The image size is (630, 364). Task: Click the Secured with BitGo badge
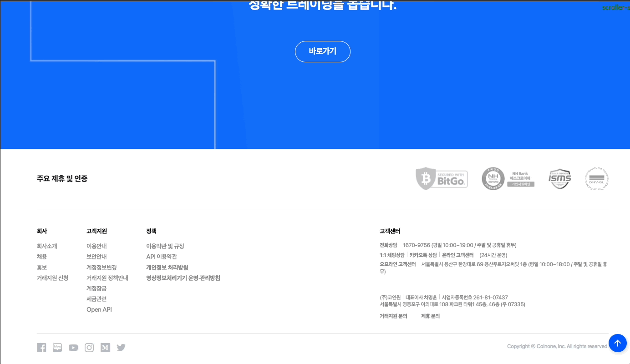(x=441, y=178)
